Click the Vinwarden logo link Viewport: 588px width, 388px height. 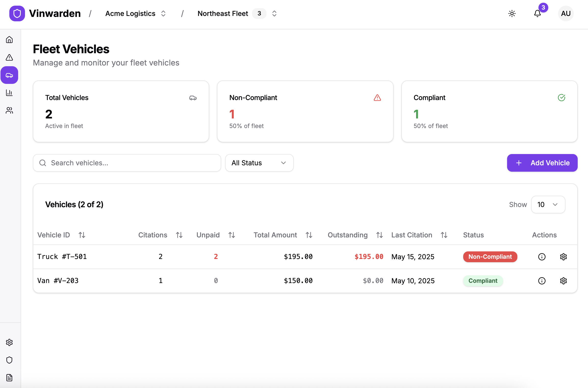45,13
